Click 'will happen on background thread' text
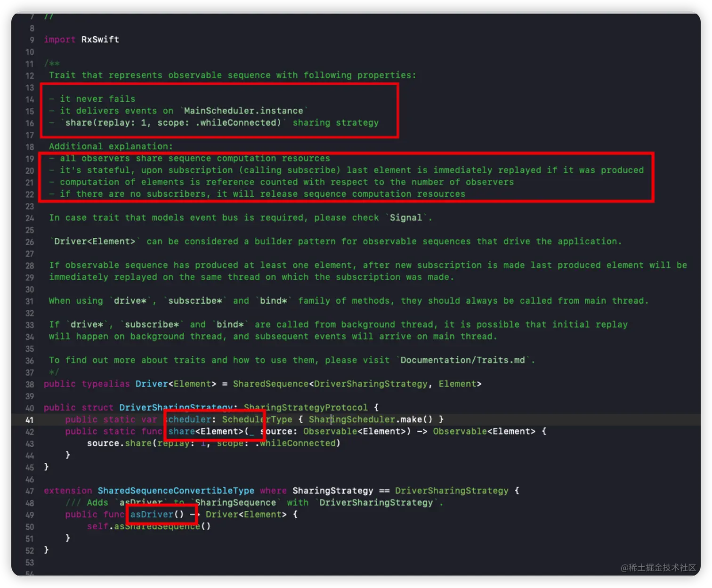The height and width of the screenshot is (588, 712). pos(136,337)
